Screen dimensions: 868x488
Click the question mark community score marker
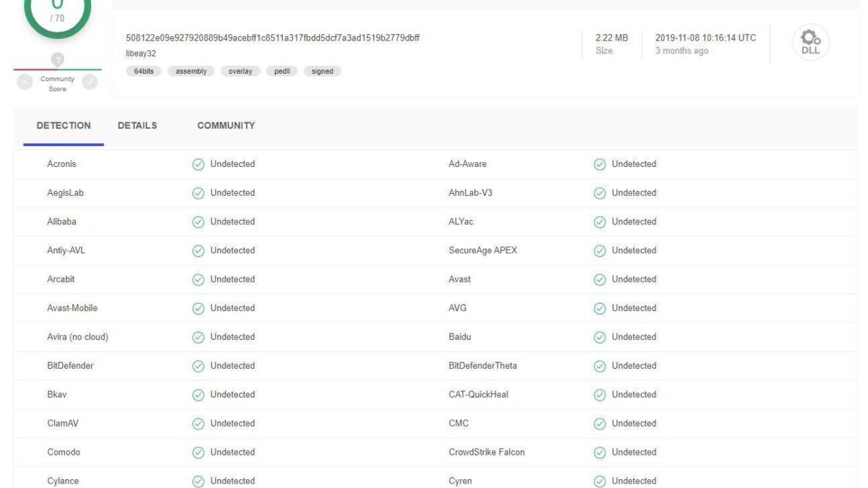click(x=57, y=60)
